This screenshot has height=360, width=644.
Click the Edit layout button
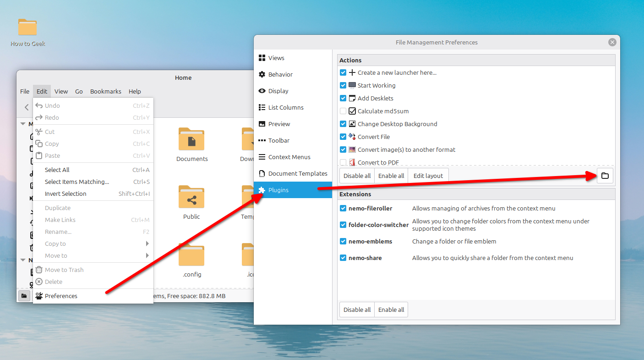click(428, 176)
